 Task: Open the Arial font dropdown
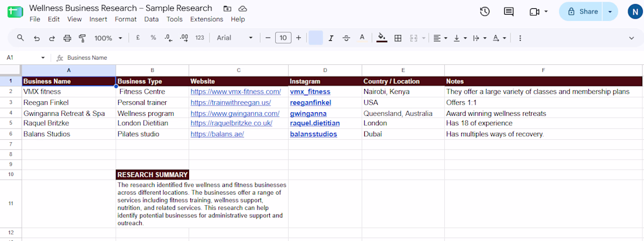235,38
